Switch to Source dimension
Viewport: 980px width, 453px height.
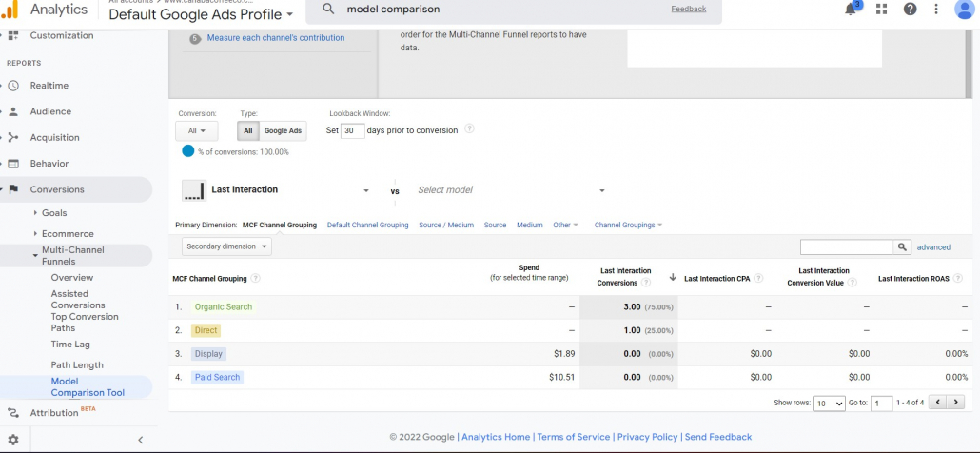pos(495,225)
